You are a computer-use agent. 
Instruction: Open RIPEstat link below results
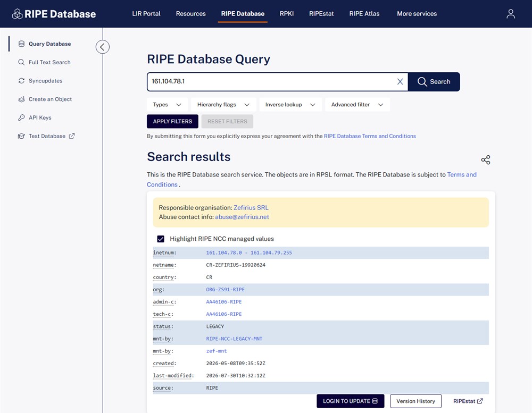[468, 401]
